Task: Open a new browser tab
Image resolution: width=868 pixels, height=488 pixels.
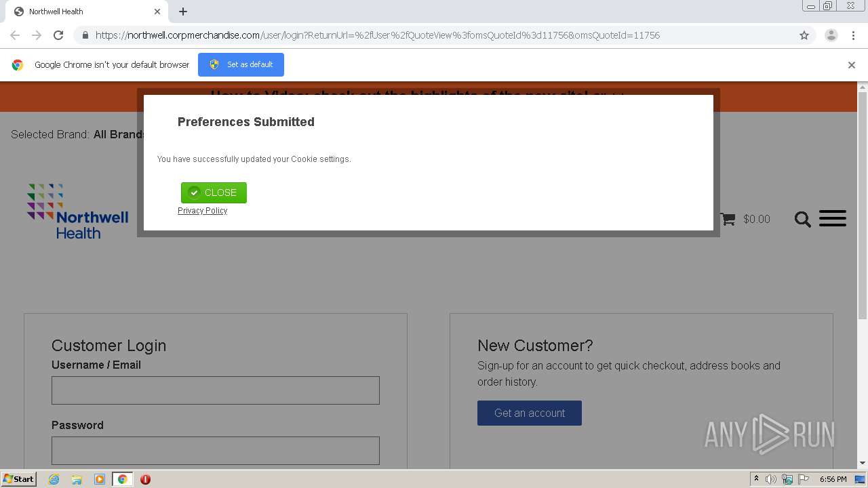Action: point(183,12)
